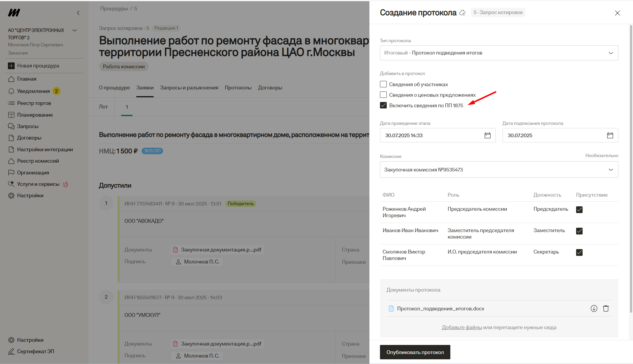Click the Новая процедура plus icon

(11, 66)
